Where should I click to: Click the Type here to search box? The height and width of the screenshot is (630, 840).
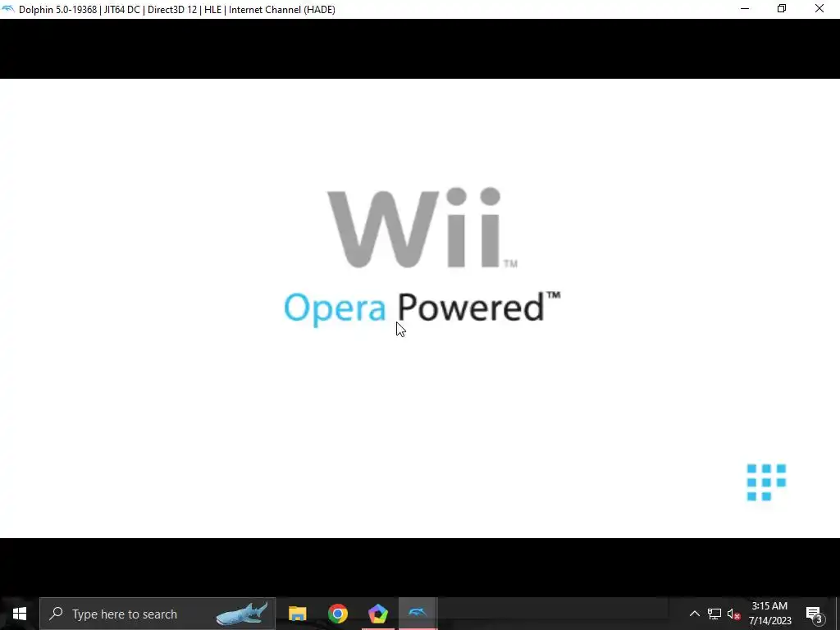pyautogui.click(x=157, y=614)
